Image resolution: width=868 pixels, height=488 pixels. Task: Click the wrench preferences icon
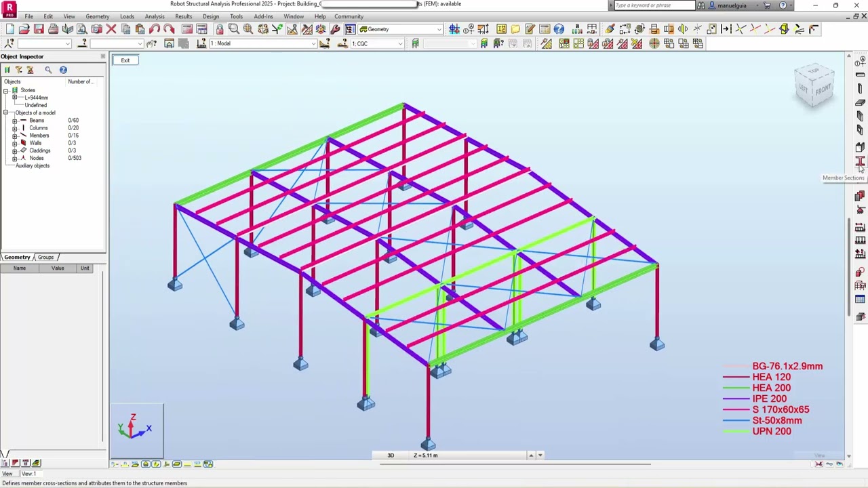[x=335, y=29]
